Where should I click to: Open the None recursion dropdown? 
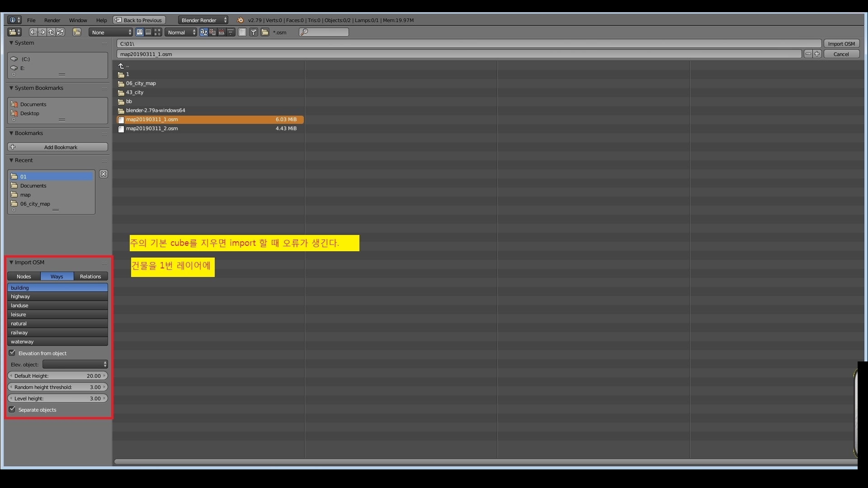coord(111,32)
